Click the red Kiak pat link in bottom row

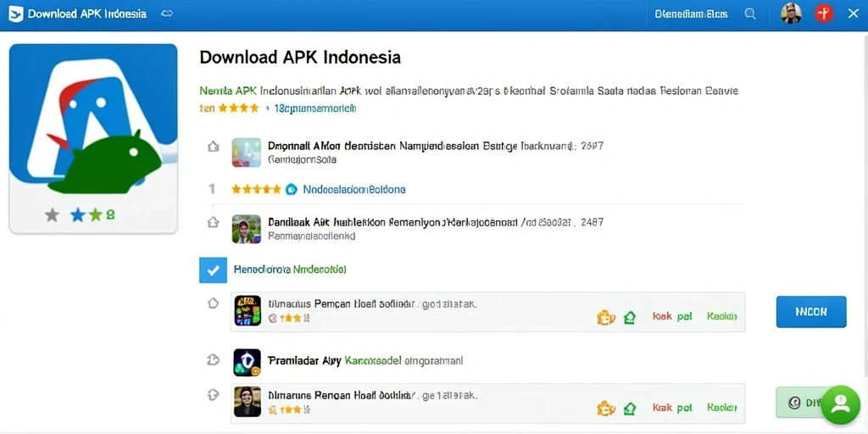[672, 408]
